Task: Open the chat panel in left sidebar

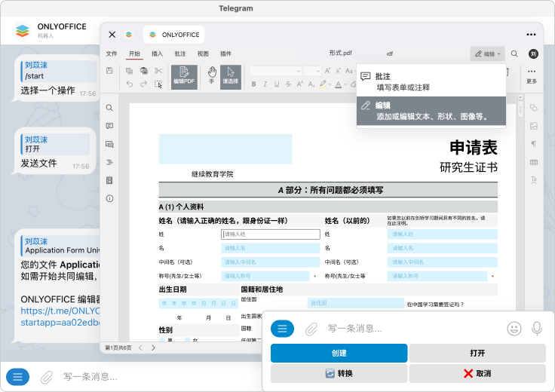Action: coord(109,144)
